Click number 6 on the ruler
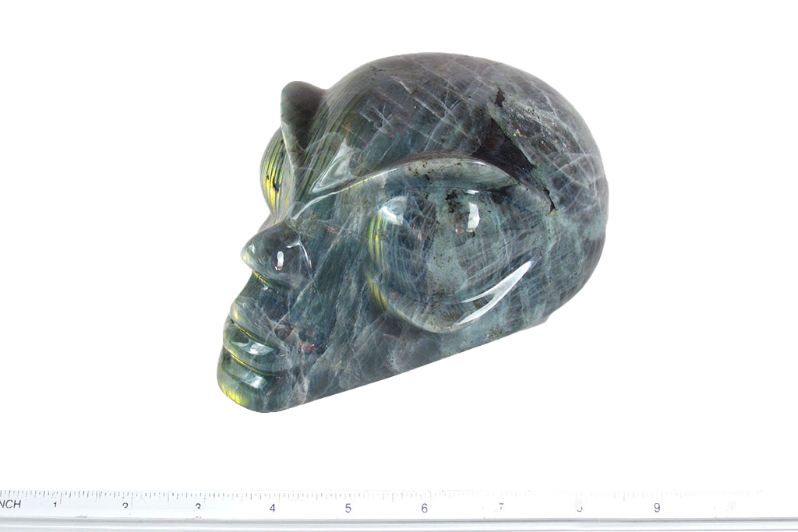 point(425,508)
